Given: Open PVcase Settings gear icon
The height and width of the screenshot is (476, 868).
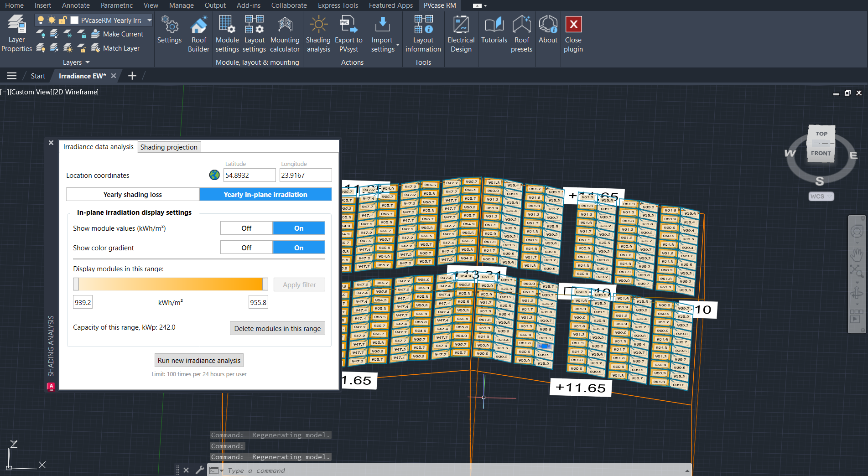Looking at the screenshot, I should click(x=169, y=30).
